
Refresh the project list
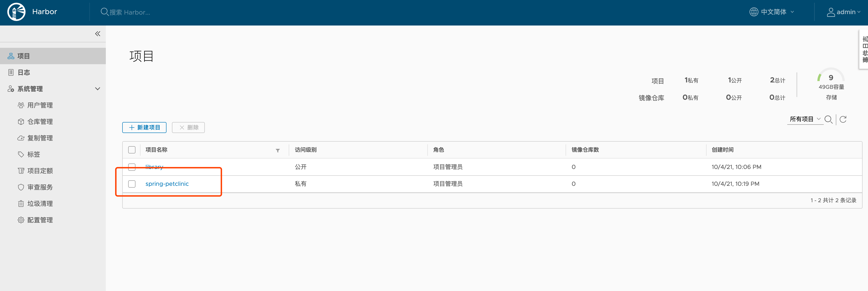point(843,119)
